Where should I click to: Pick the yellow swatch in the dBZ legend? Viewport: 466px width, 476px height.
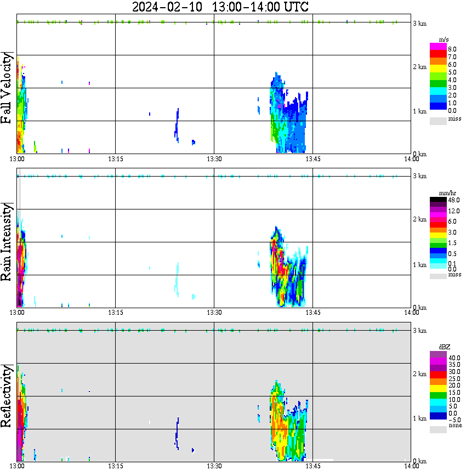pyautogui.click(x=438, y=389)
